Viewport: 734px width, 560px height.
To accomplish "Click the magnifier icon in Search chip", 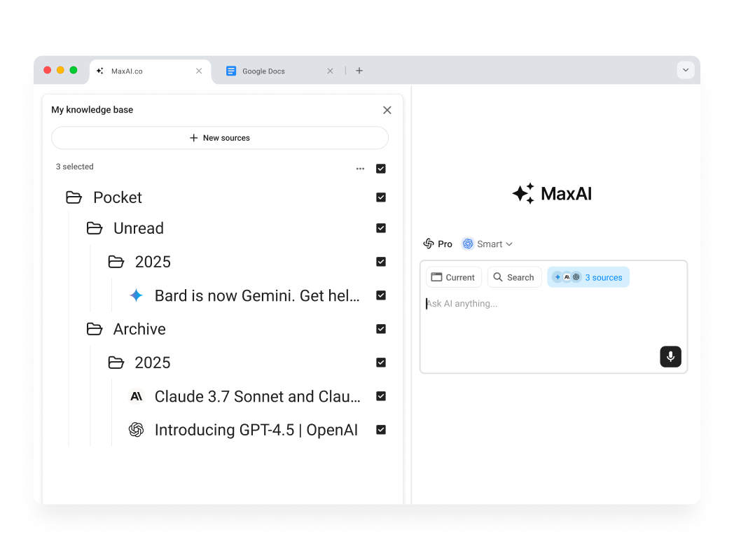I will pos(498,277).
